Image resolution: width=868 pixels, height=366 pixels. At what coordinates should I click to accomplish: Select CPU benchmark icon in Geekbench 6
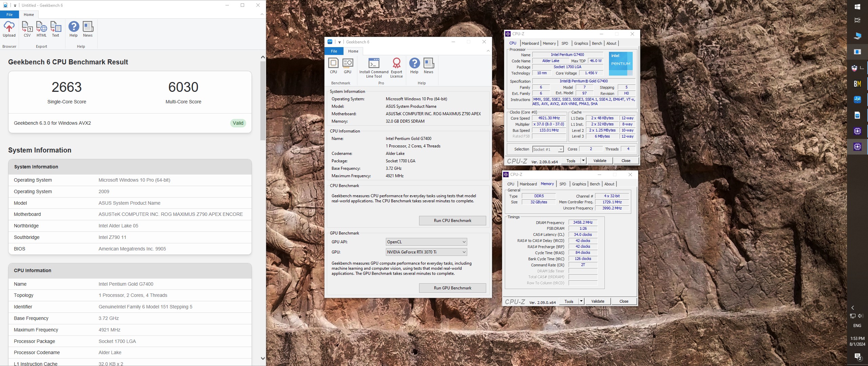coord(333,66)
